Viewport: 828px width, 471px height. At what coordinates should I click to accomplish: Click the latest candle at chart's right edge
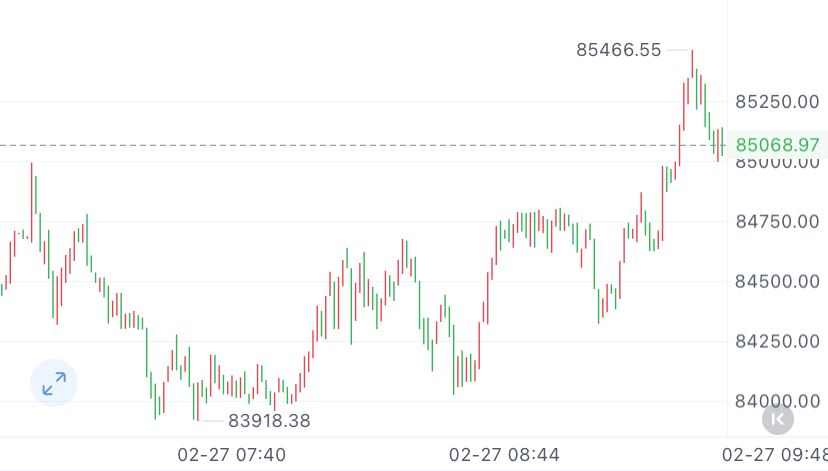click(722, 140)
